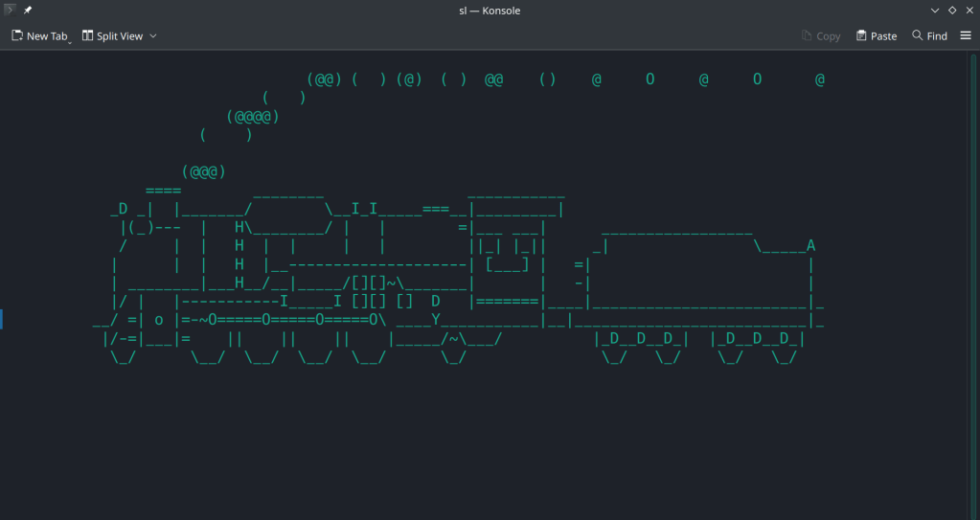The image size is (980, 520).
Task: Open the Konsole window menu icon in the title bar
Action: 10,10
